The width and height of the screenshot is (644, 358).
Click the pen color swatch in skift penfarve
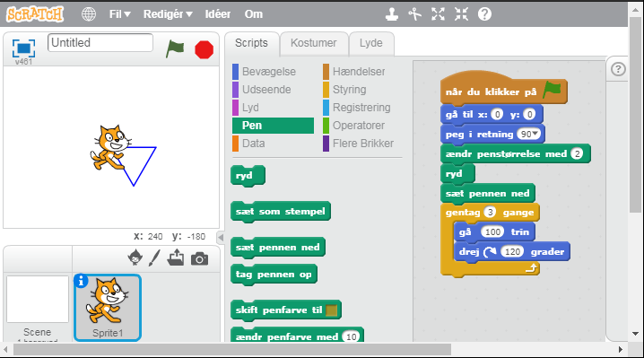(x=332, y=310)
